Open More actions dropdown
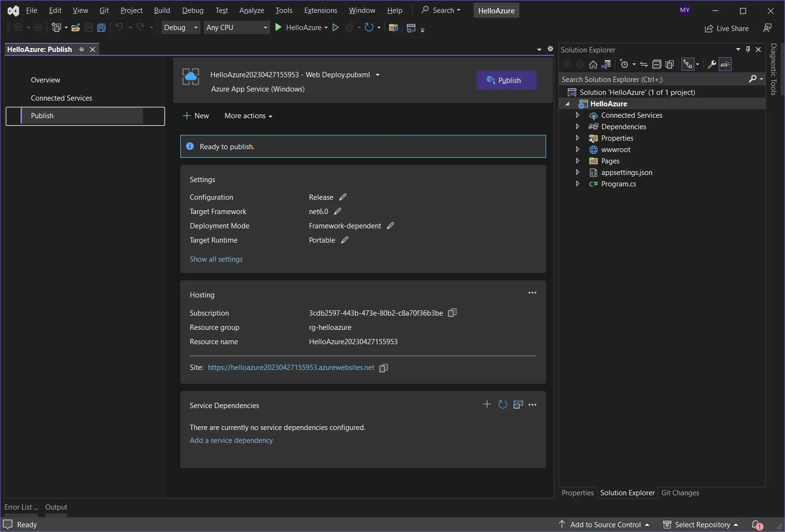785x532 pixels. [248, 116]
